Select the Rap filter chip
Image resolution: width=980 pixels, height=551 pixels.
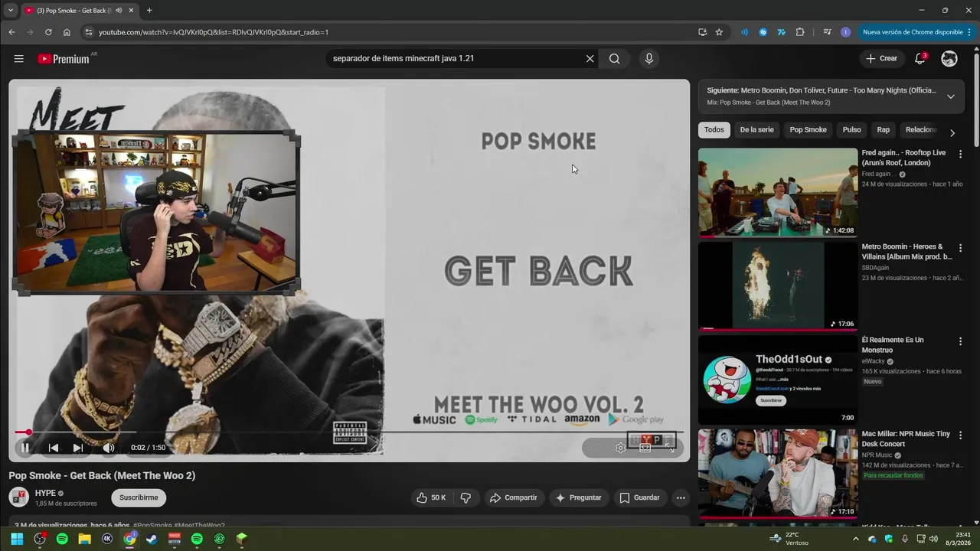click(x=883, y=130)
